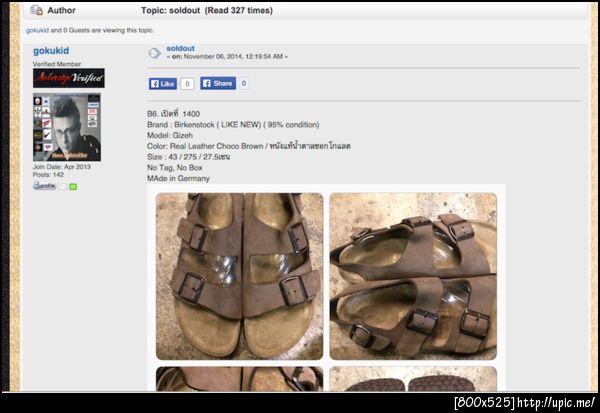Click the 'Color: Real Leather Choco Brown' line
The height and width of the screenshot is (413, 600).
coord(249,146)
